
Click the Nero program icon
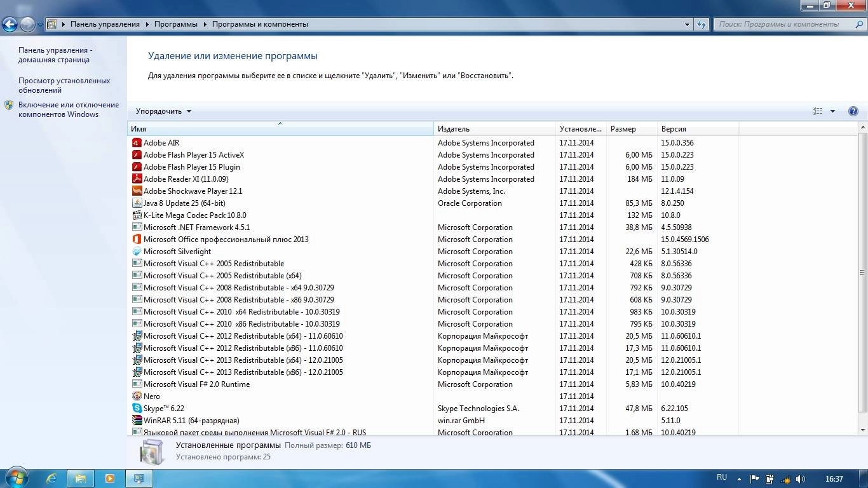[137, 396]
